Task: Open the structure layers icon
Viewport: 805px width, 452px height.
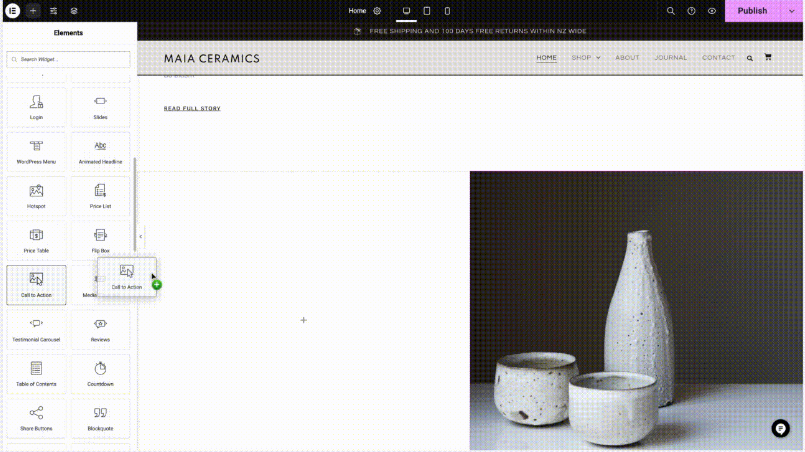Action: click(x=74, y=11)
